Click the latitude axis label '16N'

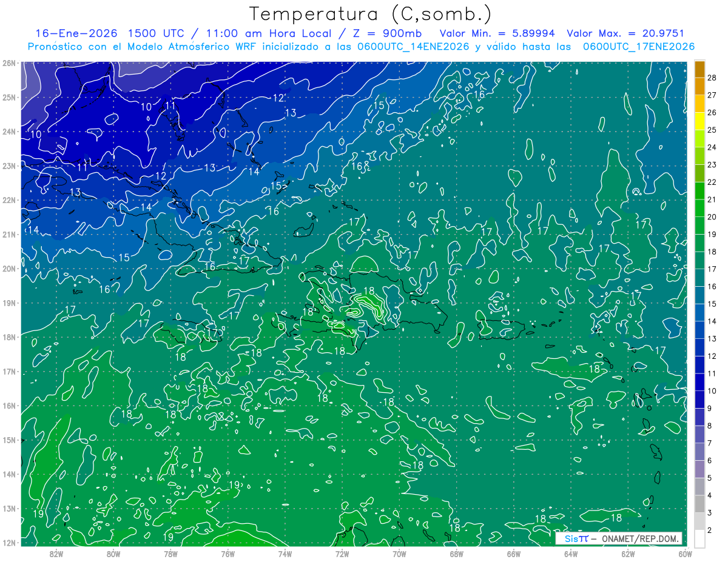click(x=8, y=406)
